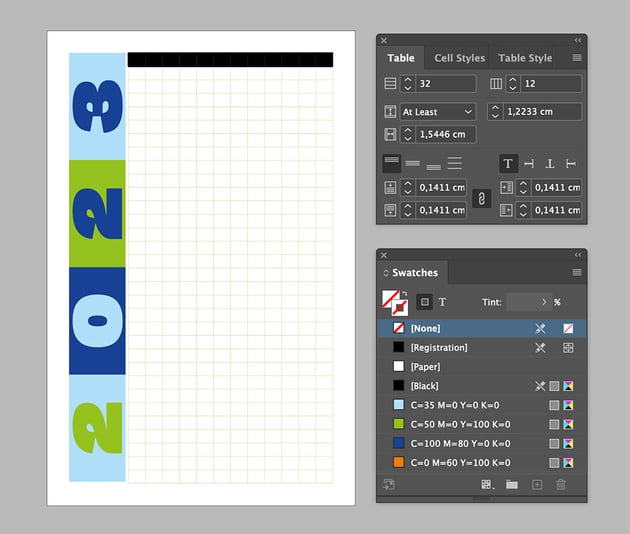Click the fill and stroke proxy in Swatches

click(395, 303)
